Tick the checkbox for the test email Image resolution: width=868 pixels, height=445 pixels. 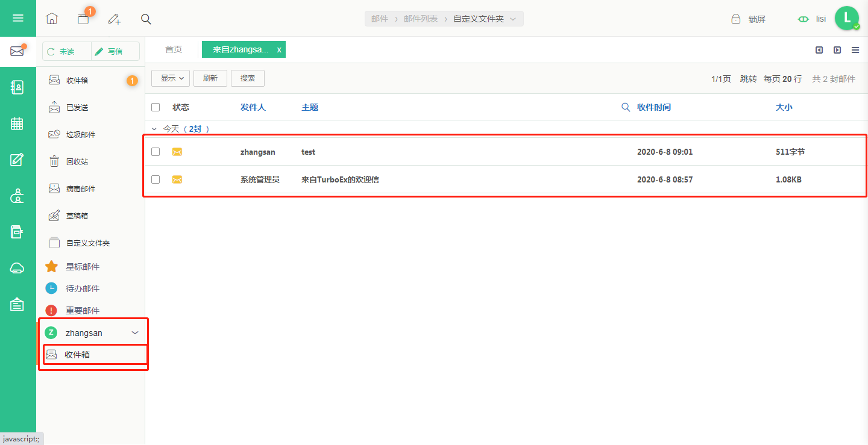(156, 152)
